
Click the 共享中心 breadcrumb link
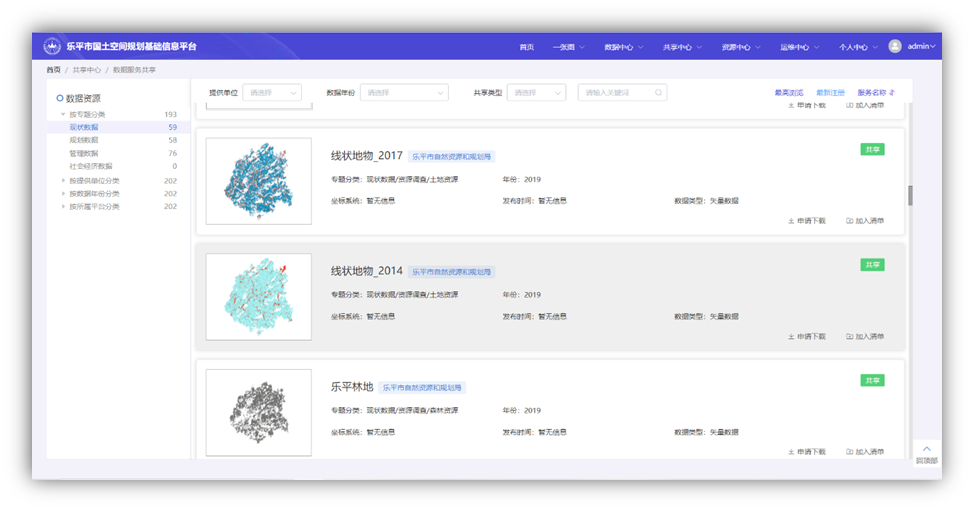pyautogui.click(x=86, y=70)
